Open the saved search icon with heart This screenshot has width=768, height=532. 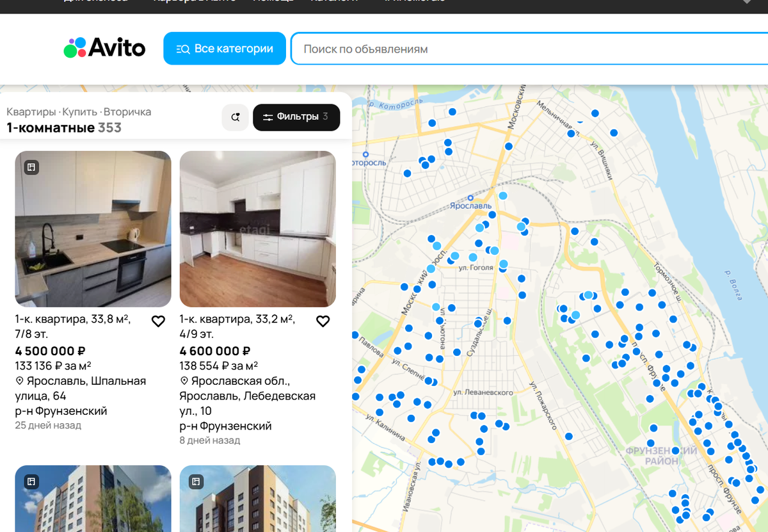pyautogui.click(x=235, y=117)
